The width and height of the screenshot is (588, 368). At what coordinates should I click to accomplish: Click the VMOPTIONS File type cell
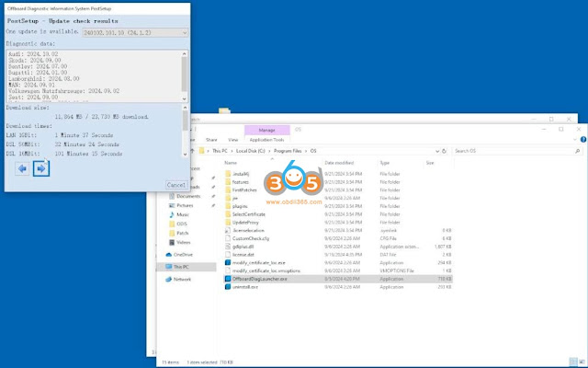click(397, 270)
